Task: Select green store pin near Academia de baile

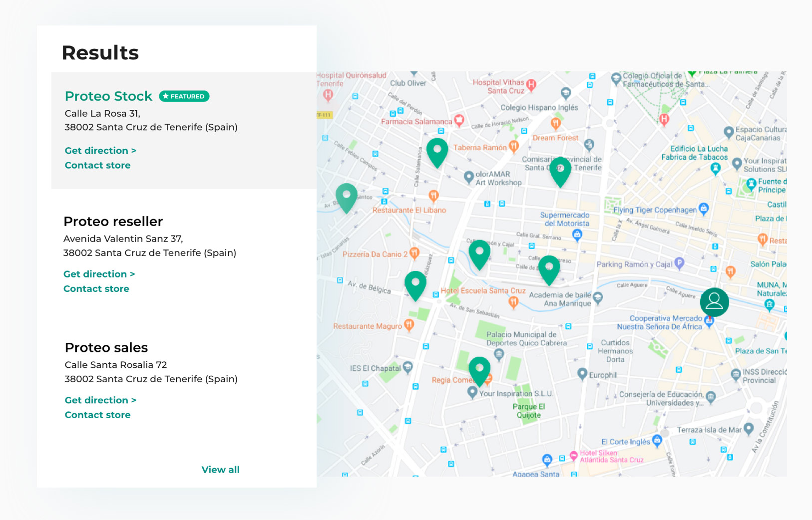Action: coord(549,270)
